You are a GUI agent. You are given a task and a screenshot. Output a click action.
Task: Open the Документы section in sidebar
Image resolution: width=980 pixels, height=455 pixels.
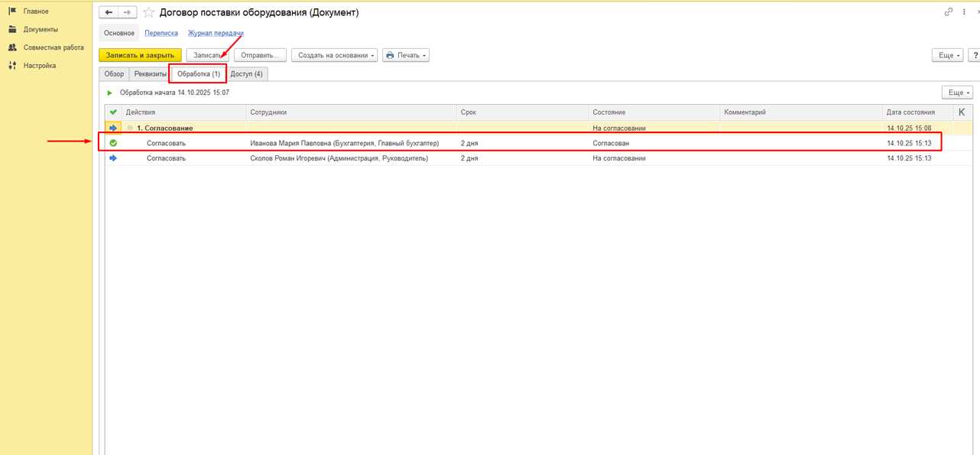[x=41, y=29]
